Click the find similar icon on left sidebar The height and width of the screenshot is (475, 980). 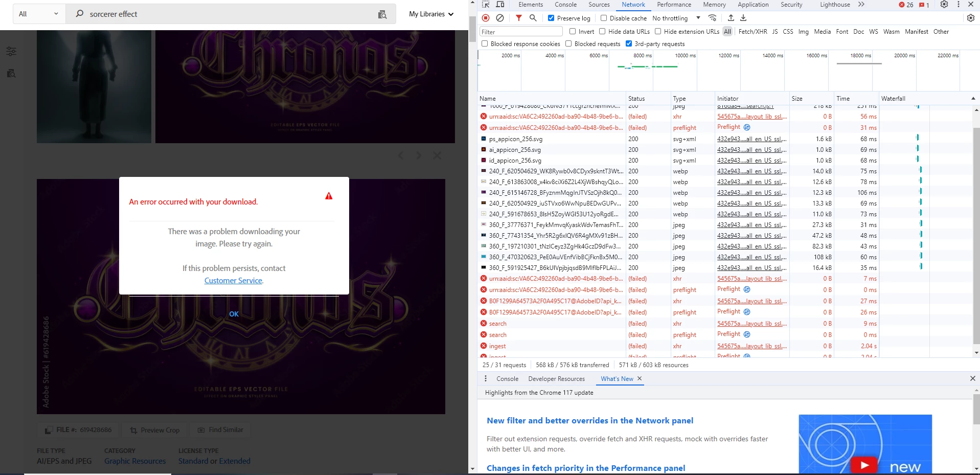[11, 73]
